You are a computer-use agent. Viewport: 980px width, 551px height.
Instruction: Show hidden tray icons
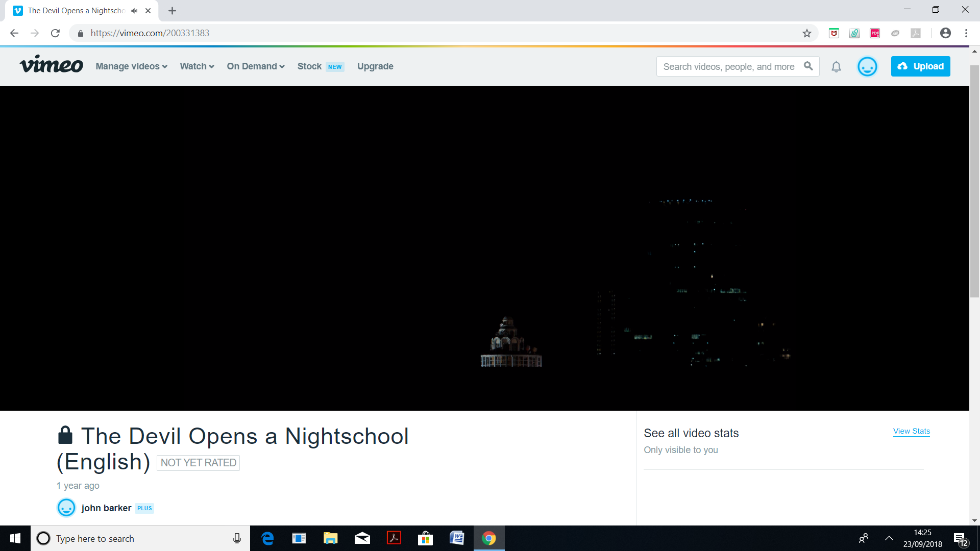(x=889, y=538)
